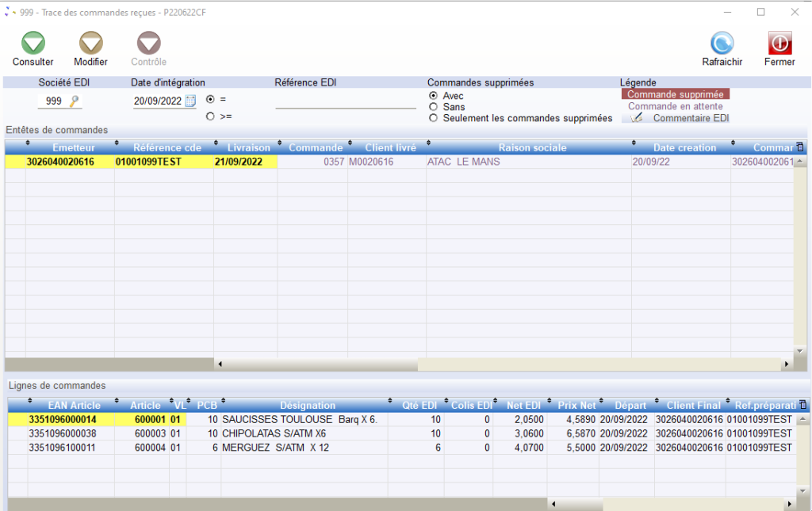Image resolution: width=812 pixels, height=511 pixels.
Task: Open the key lookup beside Société EDI
Action: [x=75, y=101]
